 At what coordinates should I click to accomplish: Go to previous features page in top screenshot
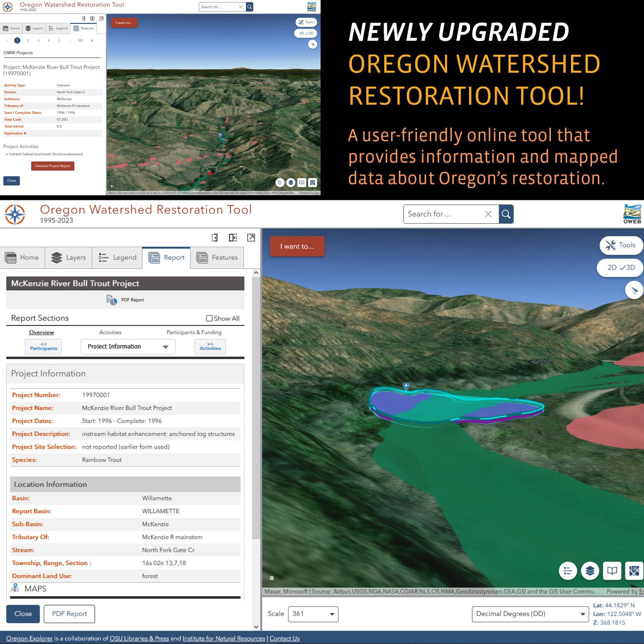pos(7,40)
